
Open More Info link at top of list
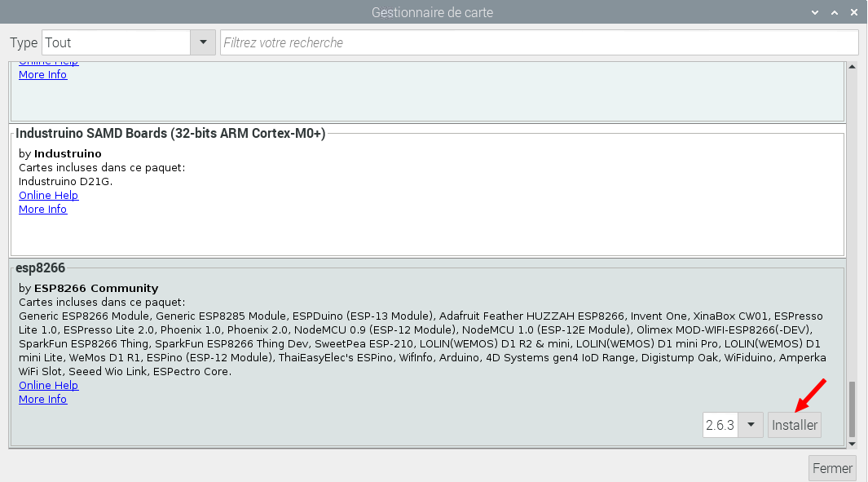point(42,74)
